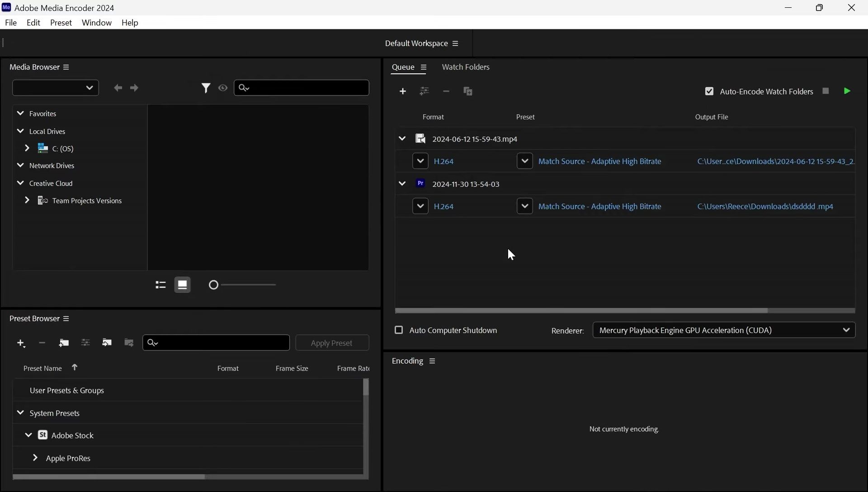Open preset dropdown for 2024-06-12 15-59-43.mp4 output
This screenshot has height=492, width=868.
coord(524,161)
